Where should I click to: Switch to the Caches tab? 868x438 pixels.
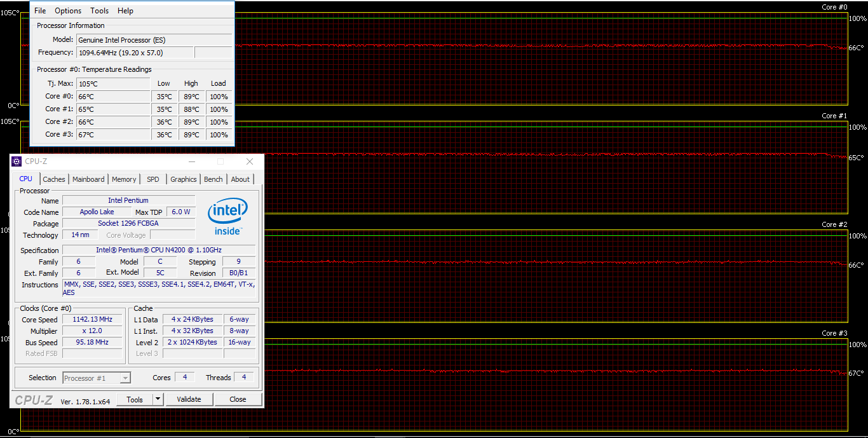click(54, 179)
